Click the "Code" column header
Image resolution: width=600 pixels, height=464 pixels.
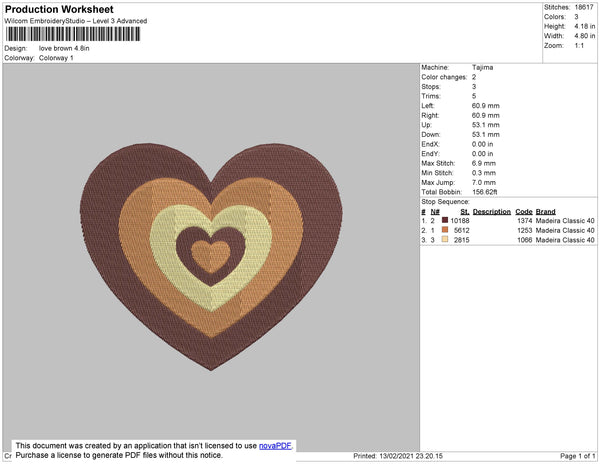524,212
